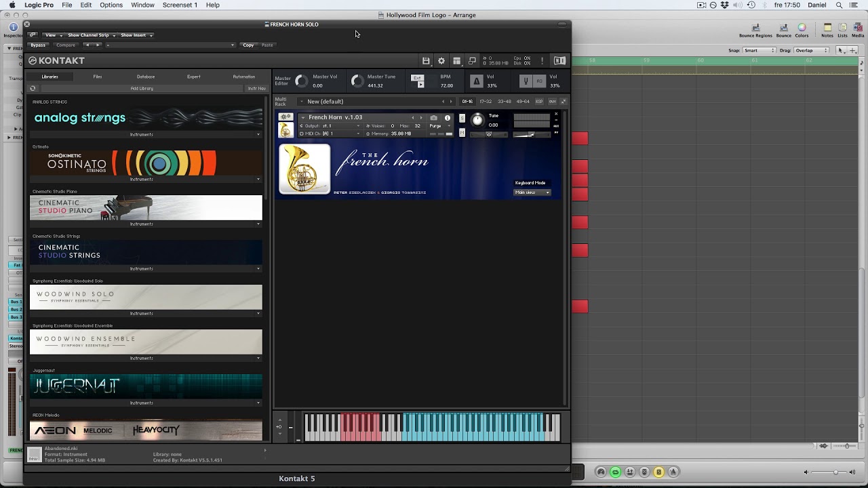
Task: Expand Cinematic Studio Piano Instruments arrow
Action: (258, 224)
